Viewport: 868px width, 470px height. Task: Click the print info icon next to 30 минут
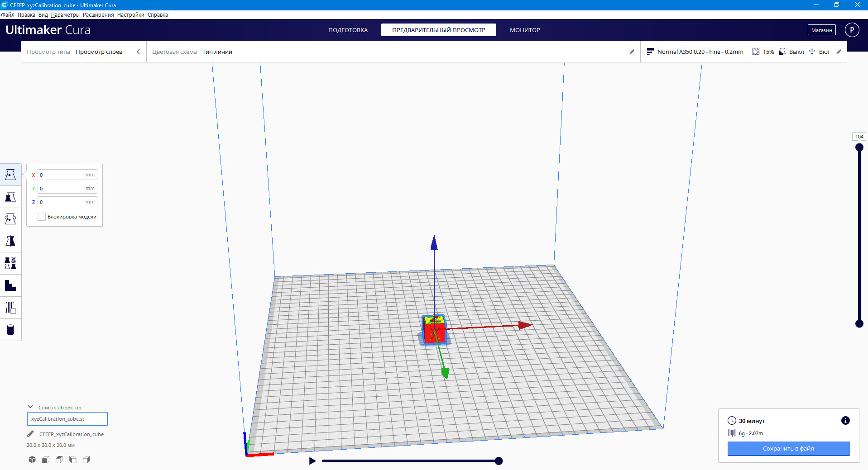845,421
